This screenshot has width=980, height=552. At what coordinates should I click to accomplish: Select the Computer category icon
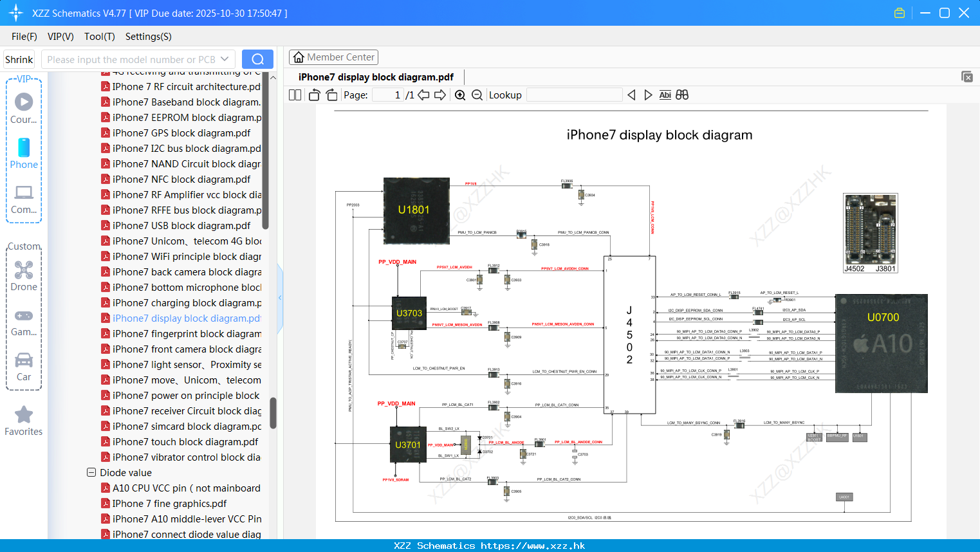click(x=24, y=192)
